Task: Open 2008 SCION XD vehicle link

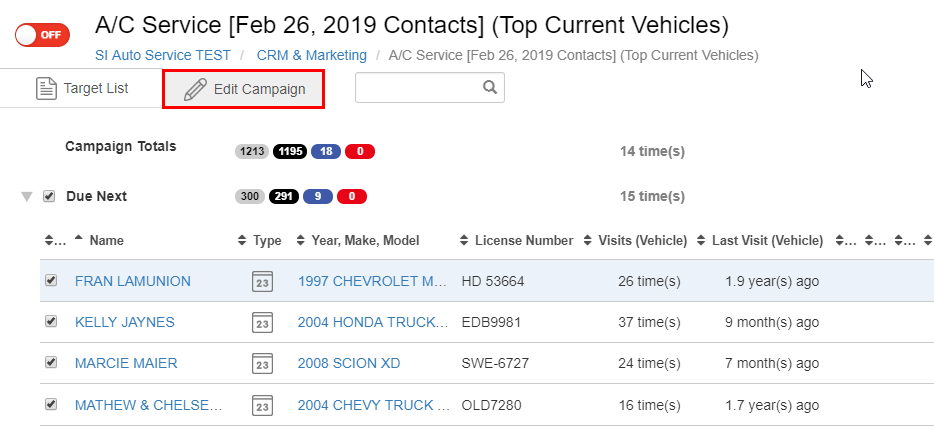Action: click(349, 363)
